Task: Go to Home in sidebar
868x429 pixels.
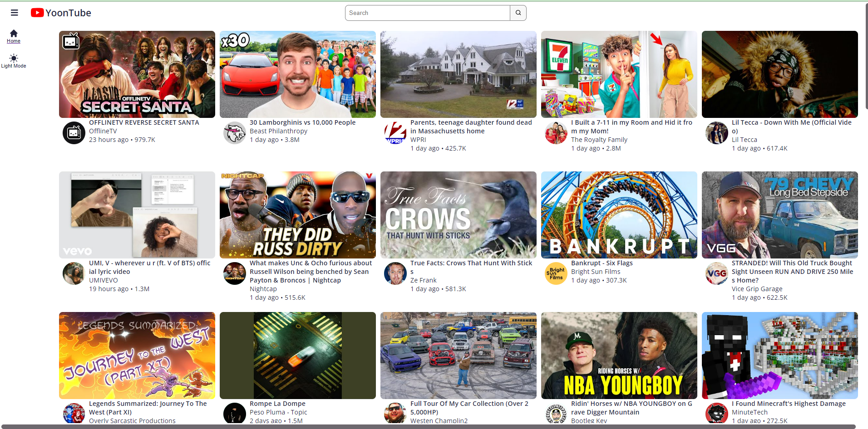Action: [x=14, y=36]
